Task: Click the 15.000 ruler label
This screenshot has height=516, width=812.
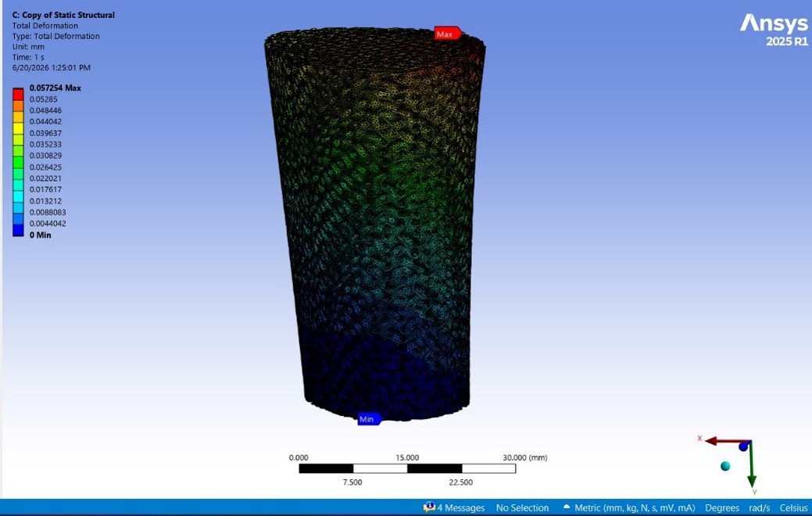Action: (407, 457)
